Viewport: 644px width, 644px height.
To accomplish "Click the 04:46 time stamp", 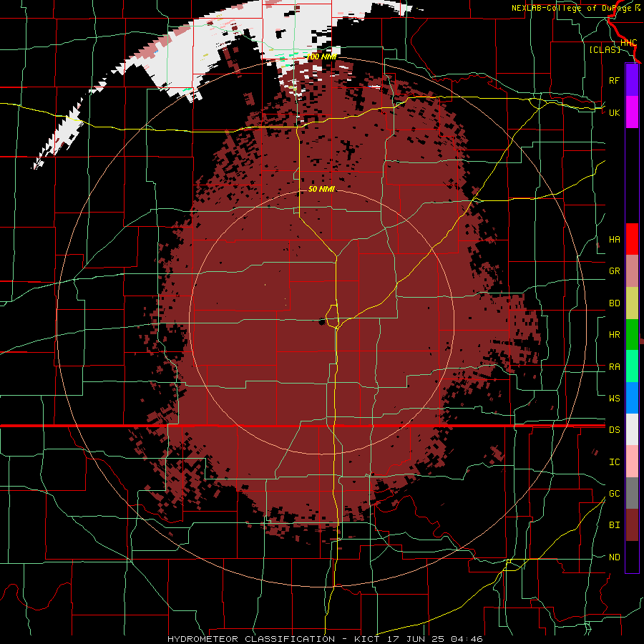I will point(467,639).
